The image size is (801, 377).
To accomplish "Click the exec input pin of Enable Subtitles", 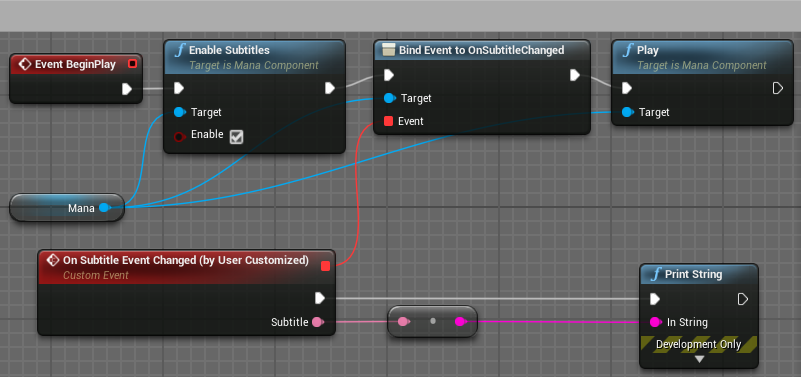I will click(179, 88).
